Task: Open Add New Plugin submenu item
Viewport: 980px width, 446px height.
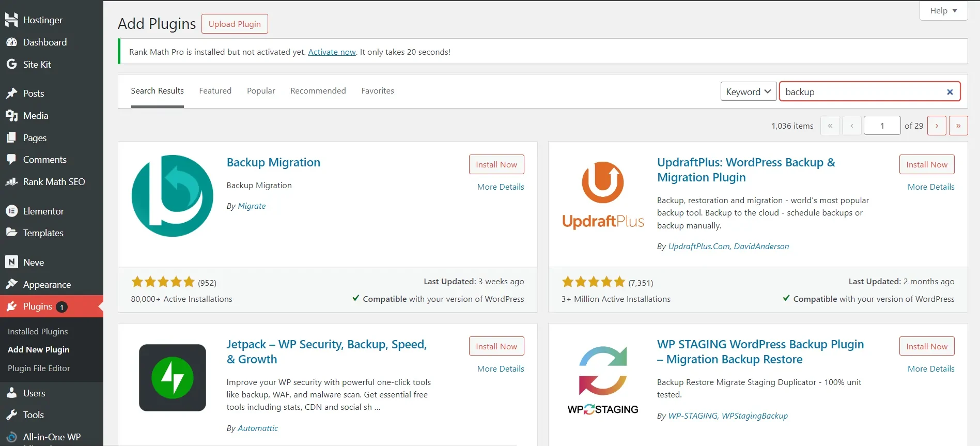Action: (x=39, y=350)
